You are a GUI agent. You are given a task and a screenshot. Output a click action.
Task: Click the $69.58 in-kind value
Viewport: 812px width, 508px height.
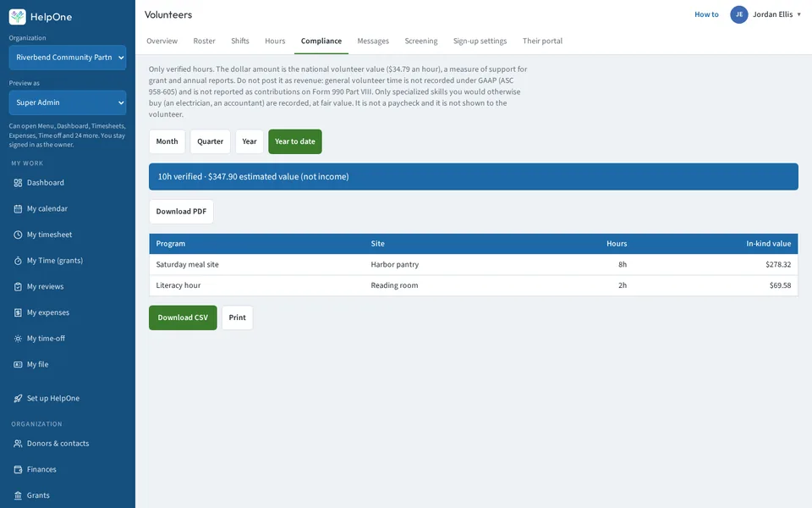tap(781, 285)
